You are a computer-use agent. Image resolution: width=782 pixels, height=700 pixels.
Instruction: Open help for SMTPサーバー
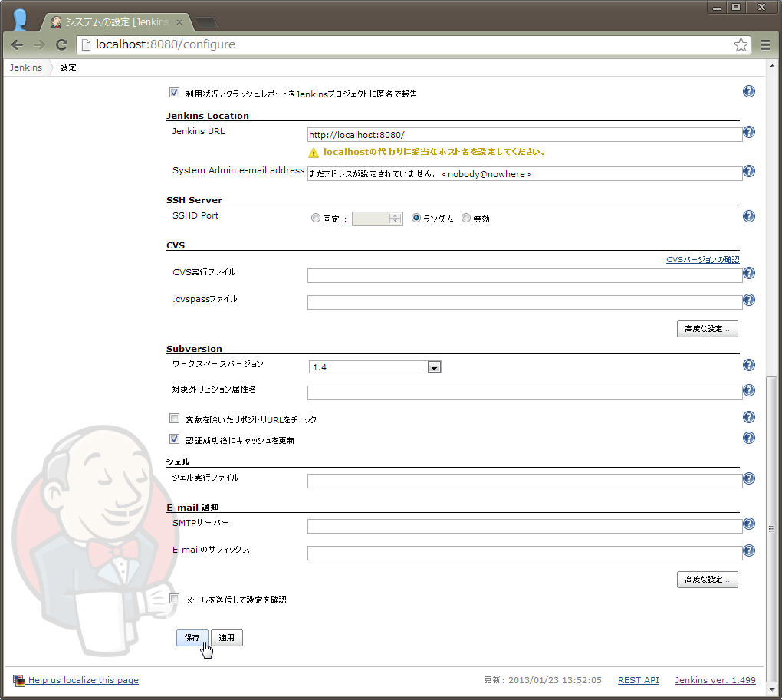tap(748, 524)
